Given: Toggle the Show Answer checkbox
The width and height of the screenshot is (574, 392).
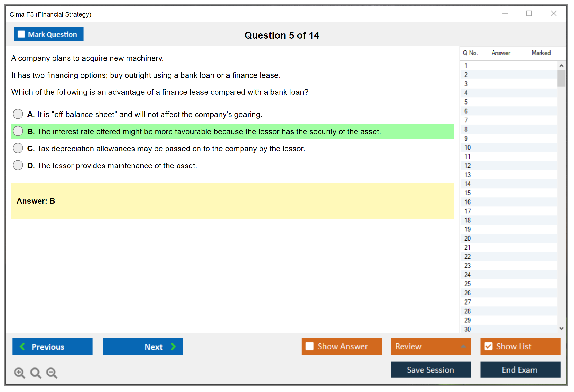Looking at the screenshot, I should click(310, 346).
